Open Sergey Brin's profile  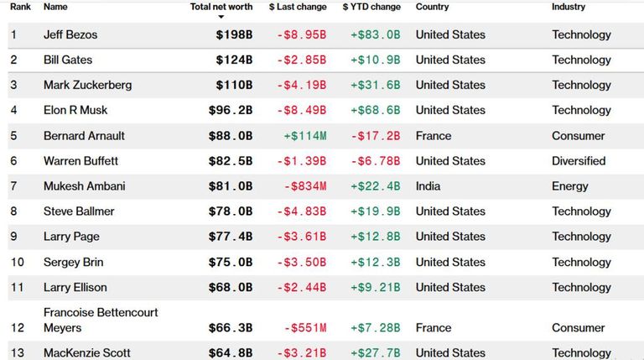click(74, 263)
